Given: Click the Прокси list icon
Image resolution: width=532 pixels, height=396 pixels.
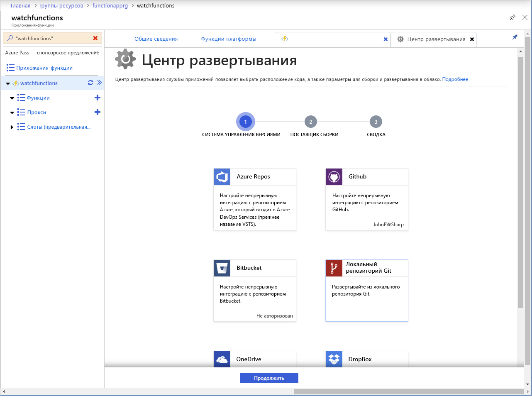Looking at the screenshot, I should pyautogui.click(x=21, y=112).
